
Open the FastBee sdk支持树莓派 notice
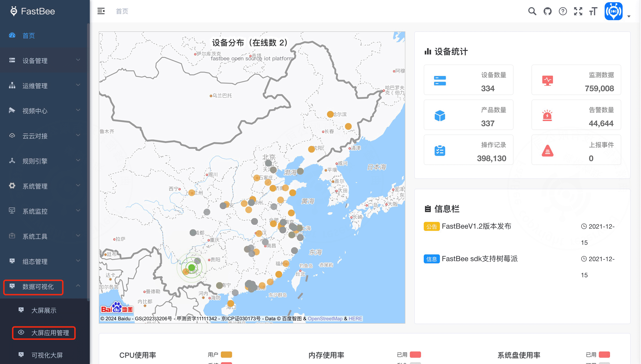(x=480, y=258)
